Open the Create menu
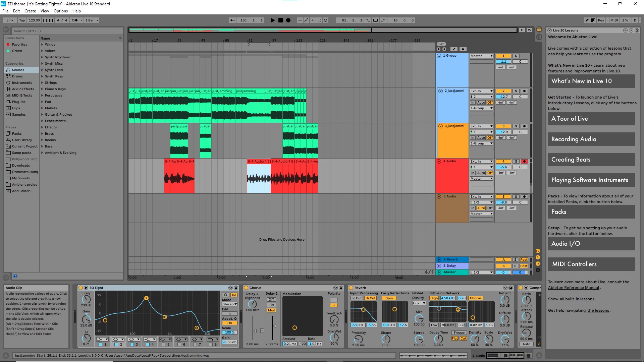The width and height of the screenshot is (644, 362). coord(30,11)
